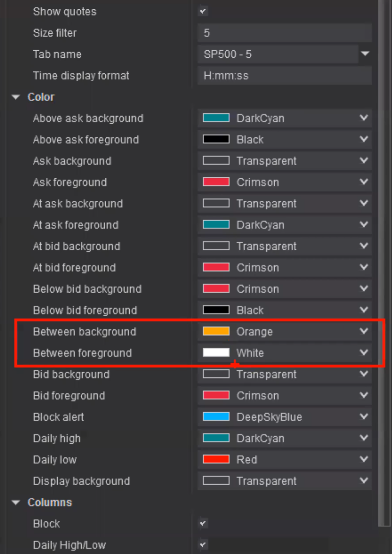This screenshot has height=554, width=392.
Task: Expand the Below bid background color dropdown
Action: pyautogui.click(x=364, y=289)
